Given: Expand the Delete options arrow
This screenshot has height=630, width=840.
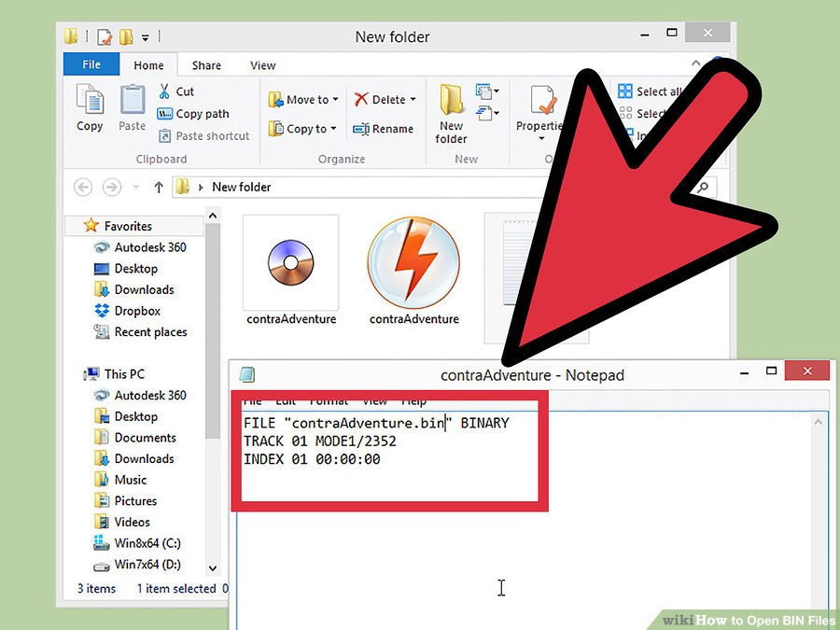Looking at the screenshot, I should (x=413, y=99).
